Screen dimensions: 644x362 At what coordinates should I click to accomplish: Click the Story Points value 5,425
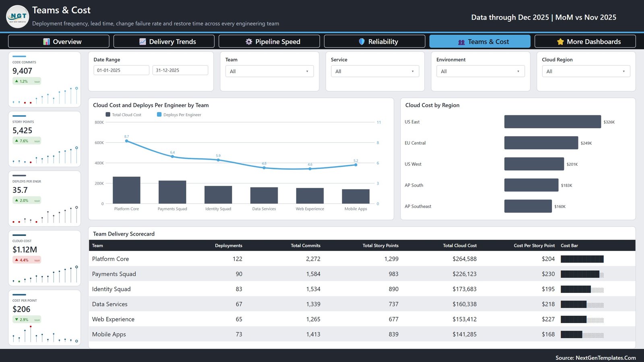click(22, 130)
